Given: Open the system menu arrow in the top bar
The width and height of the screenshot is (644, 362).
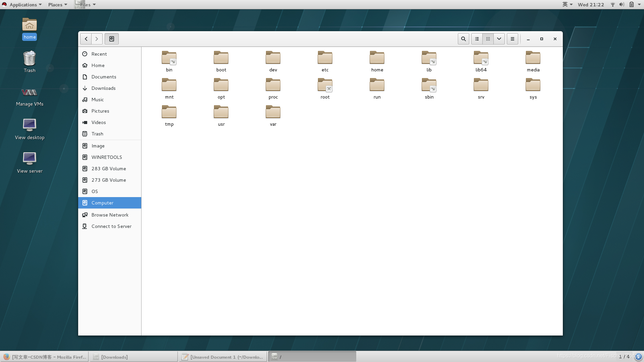Looking at the screenshot, I should [639, 4].
